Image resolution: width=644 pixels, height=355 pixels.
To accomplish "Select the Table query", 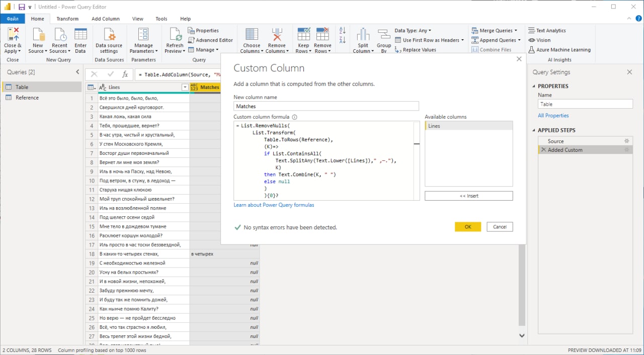I will click(41, 87).
